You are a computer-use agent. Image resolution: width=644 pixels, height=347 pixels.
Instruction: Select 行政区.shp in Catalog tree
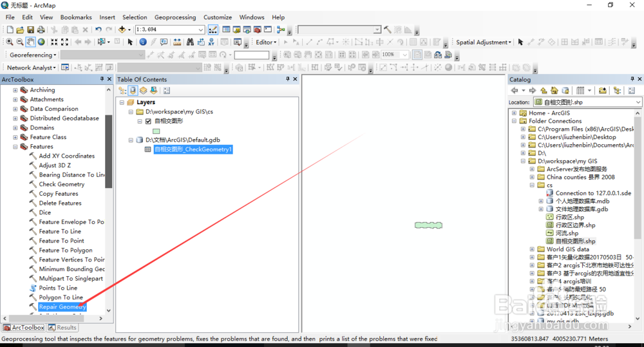point(570,217)
